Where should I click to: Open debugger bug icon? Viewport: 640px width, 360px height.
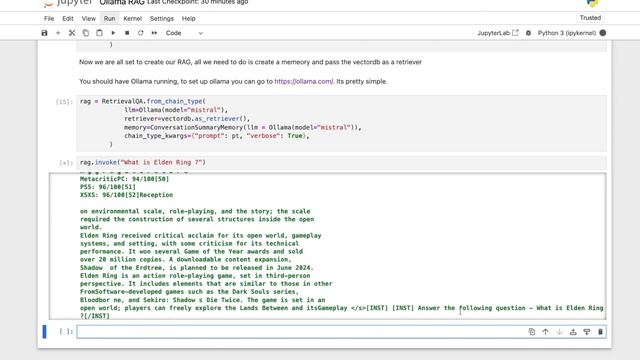pyautogui.click(x=528, y=33)
